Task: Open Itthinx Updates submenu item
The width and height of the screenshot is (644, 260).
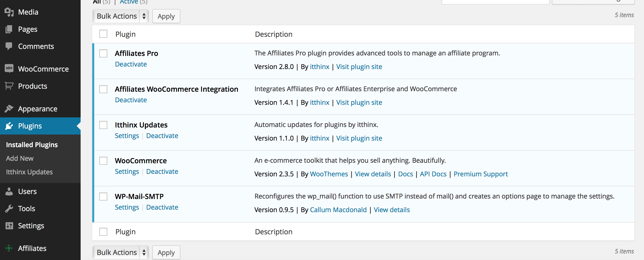Action: [x=29, y=172]
